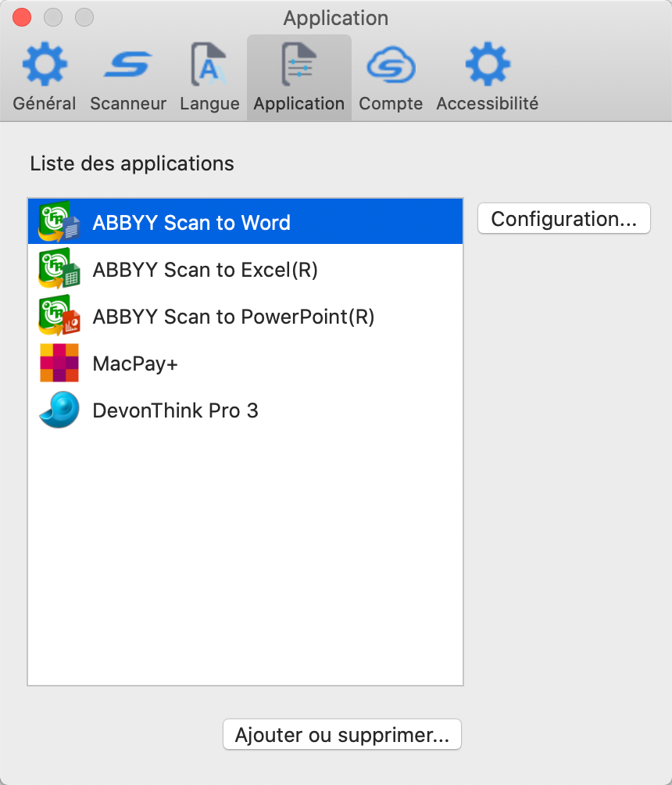Screen dimensions: 672x785
Task: Click the DevonThink Pro 3 shell icon
Action: pos(59,410)
